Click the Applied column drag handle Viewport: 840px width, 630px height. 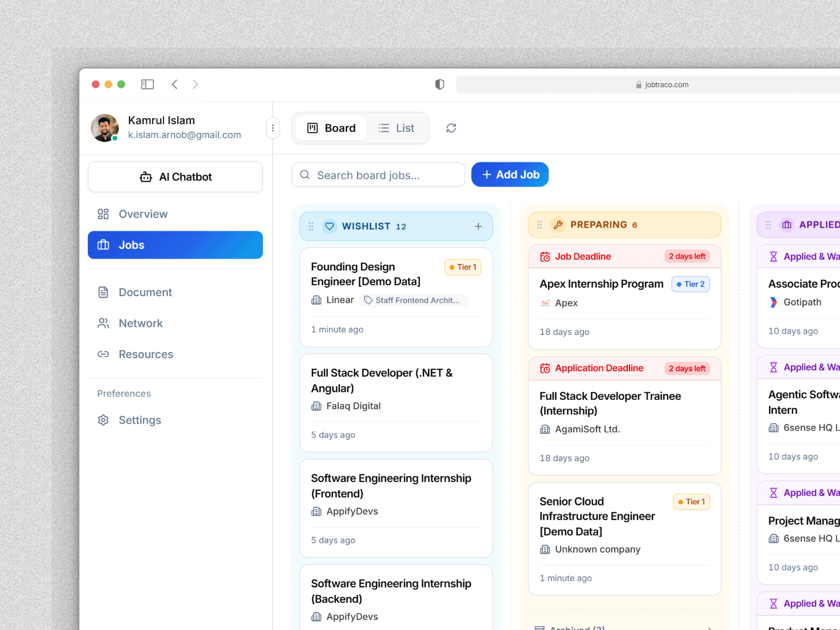point(769,225)
